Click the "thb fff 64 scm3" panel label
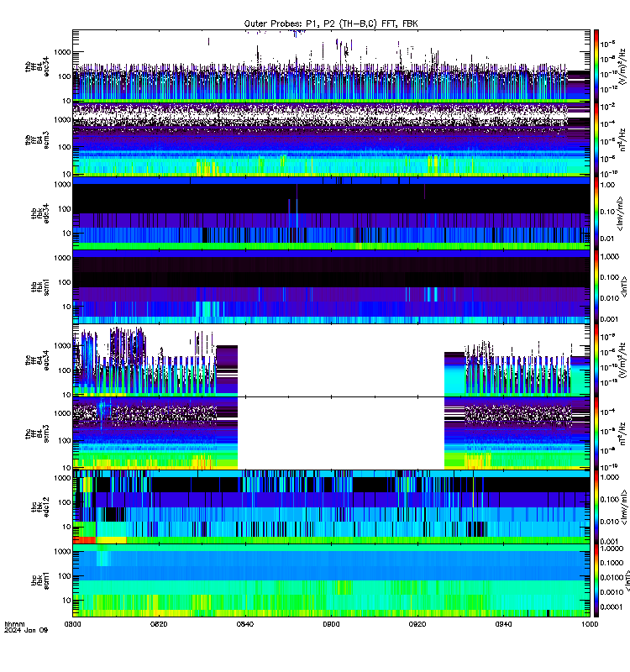Viewport: 630px width, 672px height. click(37, 139)
